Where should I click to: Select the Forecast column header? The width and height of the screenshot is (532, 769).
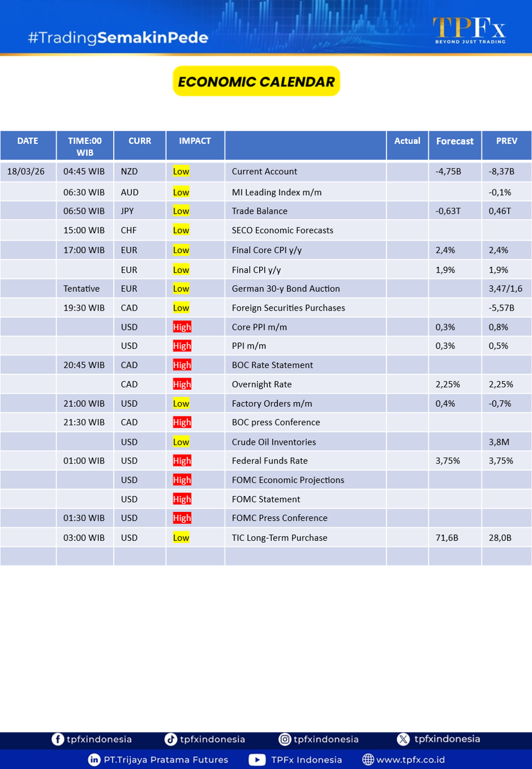(455, 141)
